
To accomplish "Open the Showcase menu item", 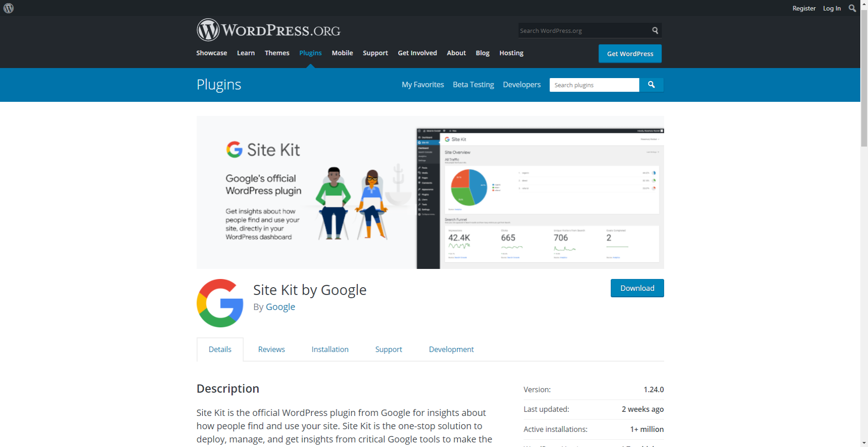I will click(x=212, y=53).
